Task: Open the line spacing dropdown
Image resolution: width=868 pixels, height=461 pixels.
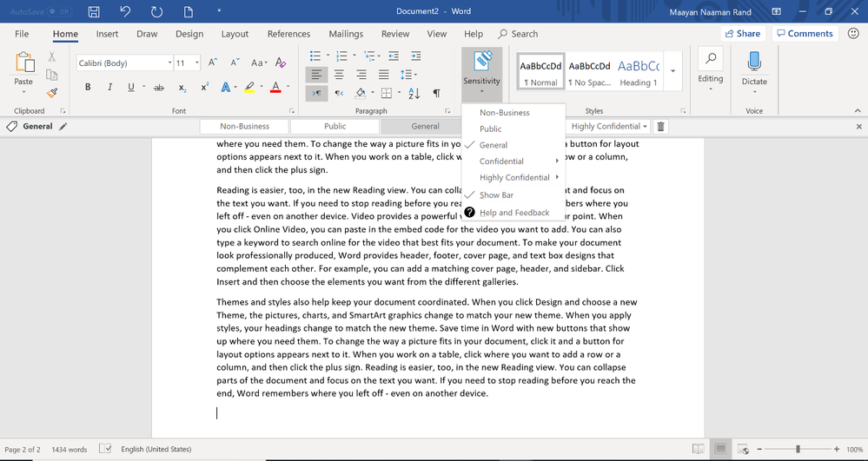Action: (x=409, y=74)
